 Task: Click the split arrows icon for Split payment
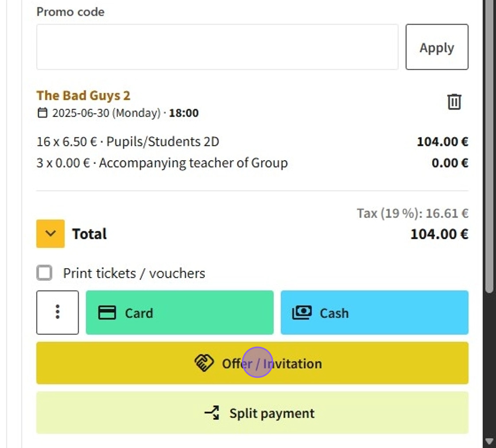[x=212, y=413]
